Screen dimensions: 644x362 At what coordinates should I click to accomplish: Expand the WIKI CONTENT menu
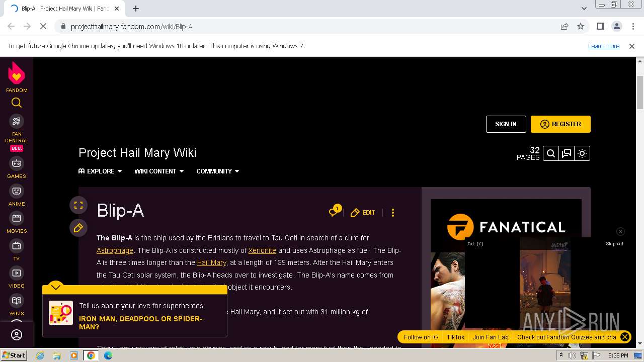point(159,171)
